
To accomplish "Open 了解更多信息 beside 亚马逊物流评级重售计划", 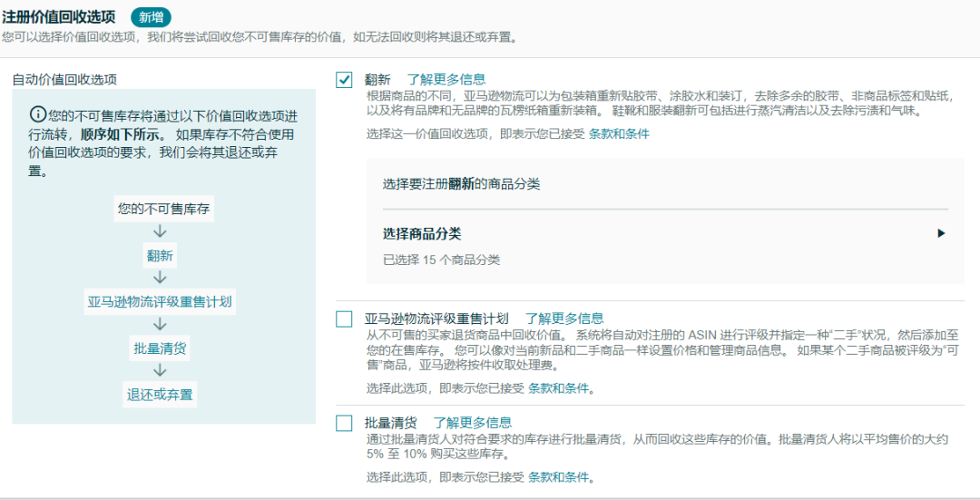I will point(564,319).
